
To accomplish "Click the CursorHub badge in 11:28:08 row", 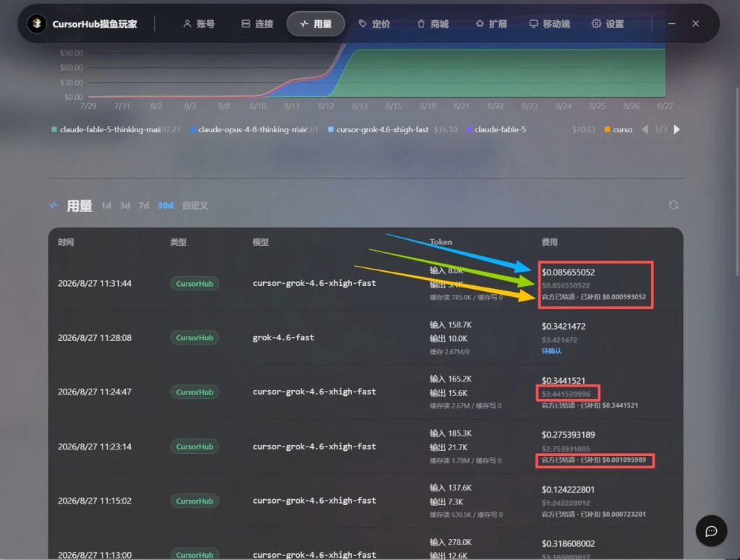I will [x=194, y=337].
